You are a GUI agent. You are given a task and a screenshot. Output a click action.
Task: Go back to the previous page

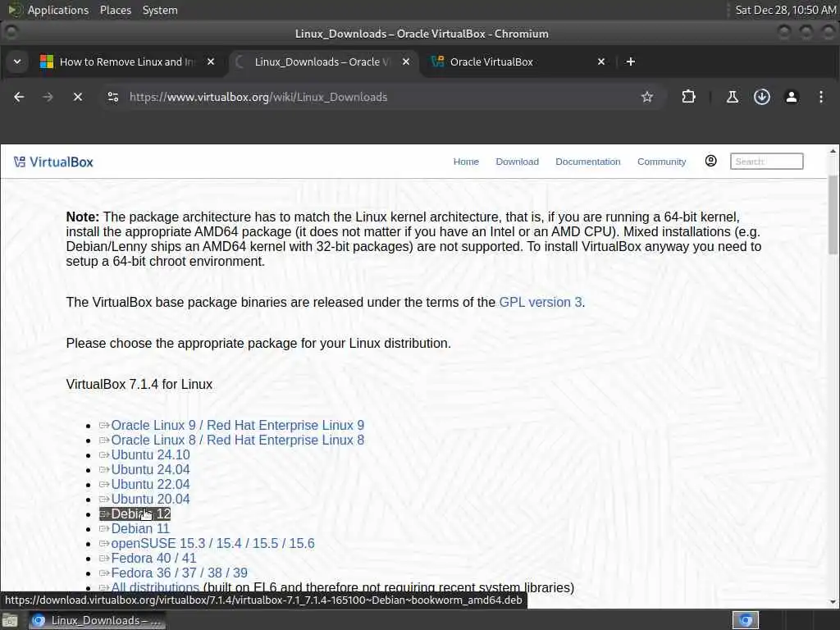19,97
